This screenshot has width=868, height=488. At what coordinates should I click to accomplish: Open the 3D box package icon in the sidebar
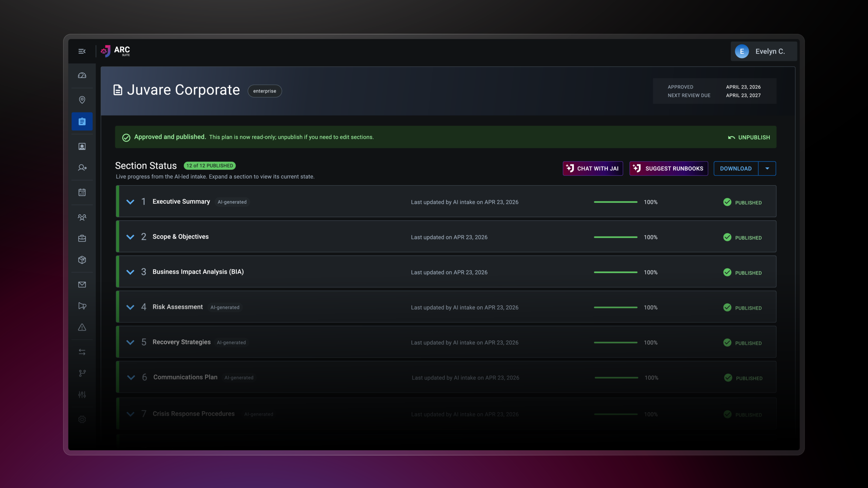coord(82,260)
